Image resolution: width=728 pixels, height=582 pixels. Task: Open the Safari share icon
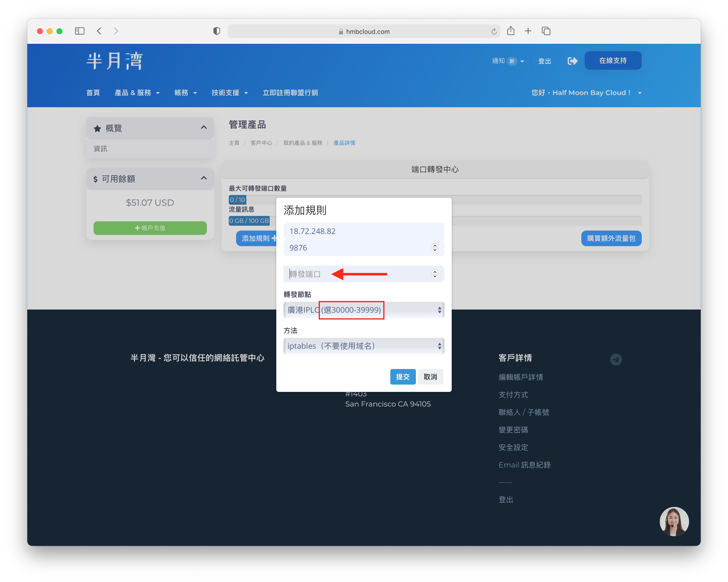(x=510, y=31)
